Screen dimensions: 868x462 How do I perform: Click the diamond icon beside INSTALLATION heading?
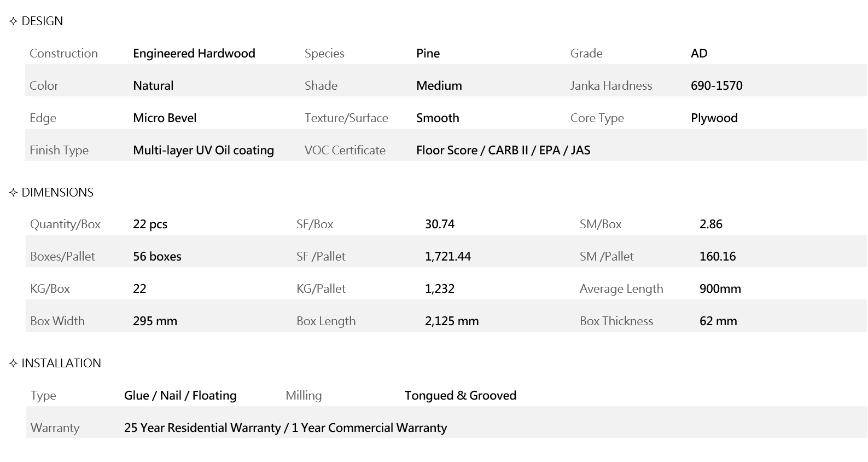coord(14,363)
